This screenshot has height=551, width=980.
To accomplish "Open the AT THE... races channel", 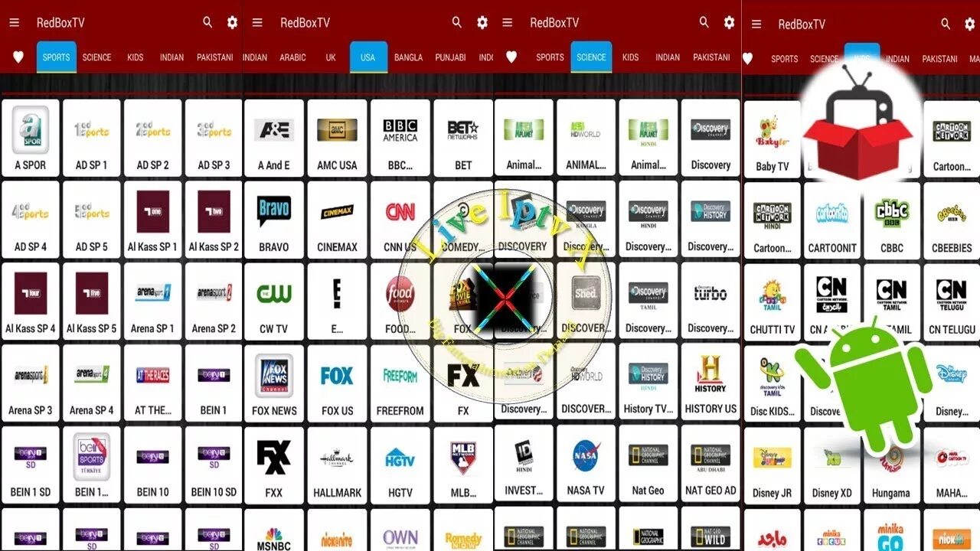I will (x=153, y=384).
